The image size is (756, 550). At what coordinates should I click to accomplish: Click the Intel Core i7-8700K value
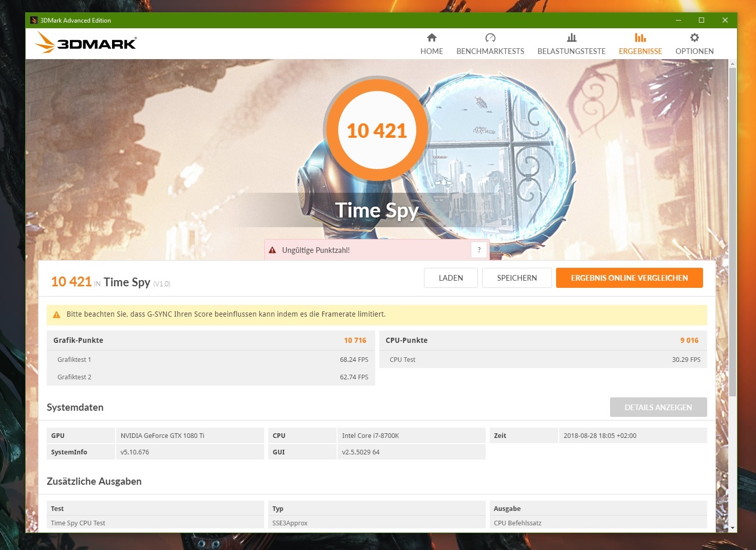coord(371,435)
